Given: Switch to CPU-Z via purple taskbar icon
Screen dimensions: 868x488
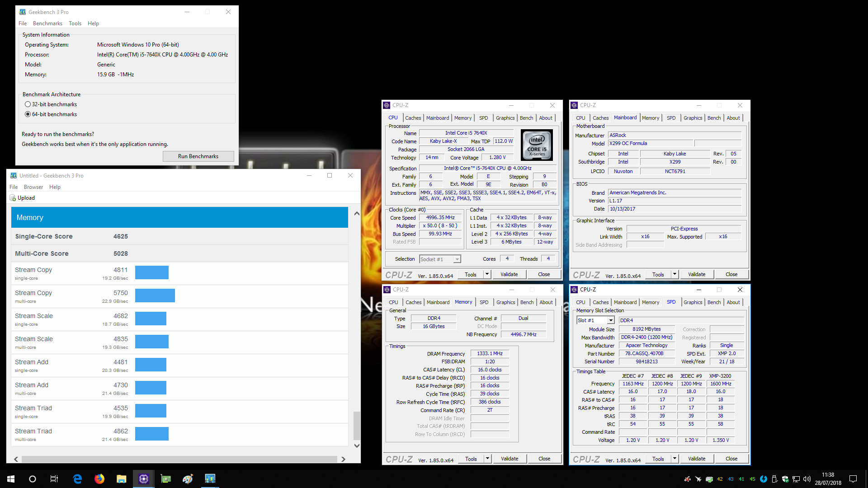Looking at the screenshot, I should tap(144, 479).
